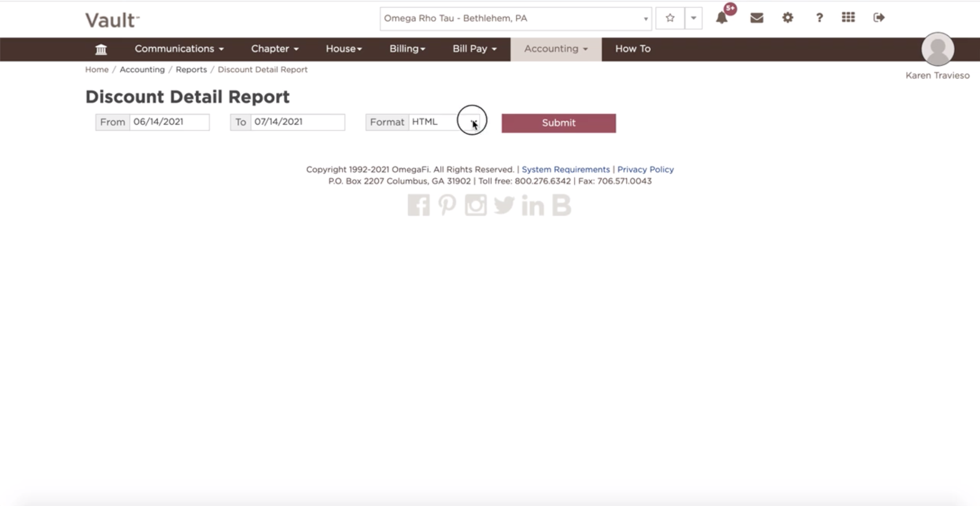Open the Facebook footer icon
Screen dimensions: 980x506
[x=419, y=205]
